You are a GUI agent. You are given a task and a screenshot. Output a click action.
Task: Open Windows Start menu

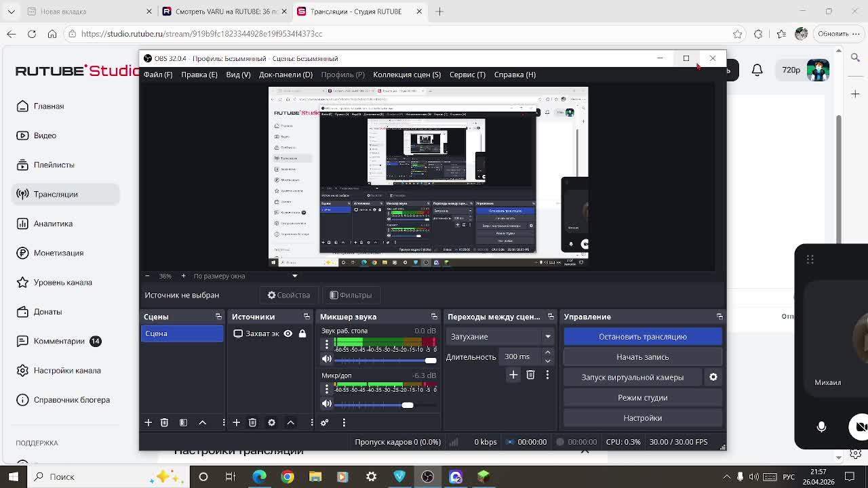click(x=14, y=476)
